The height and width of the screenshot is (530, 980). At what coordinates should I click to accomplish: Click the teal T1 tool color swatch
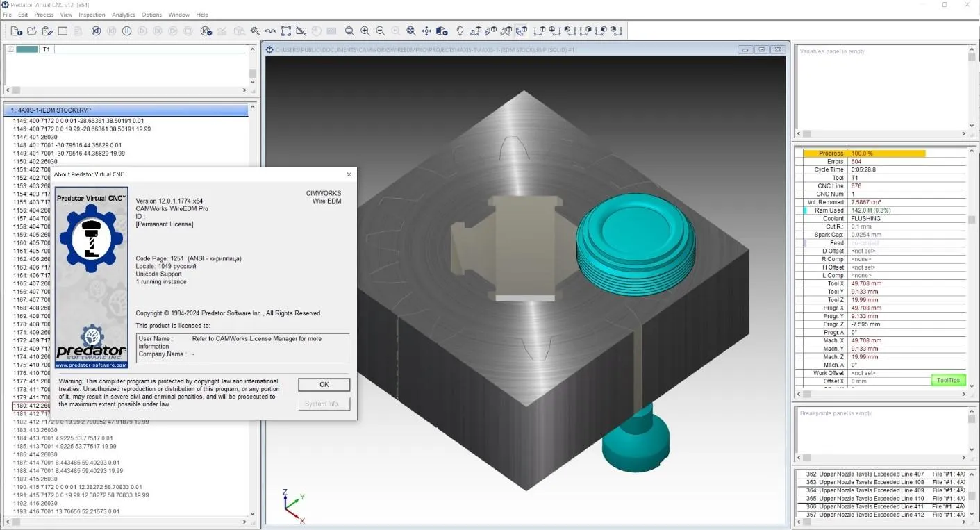(27, 49)
